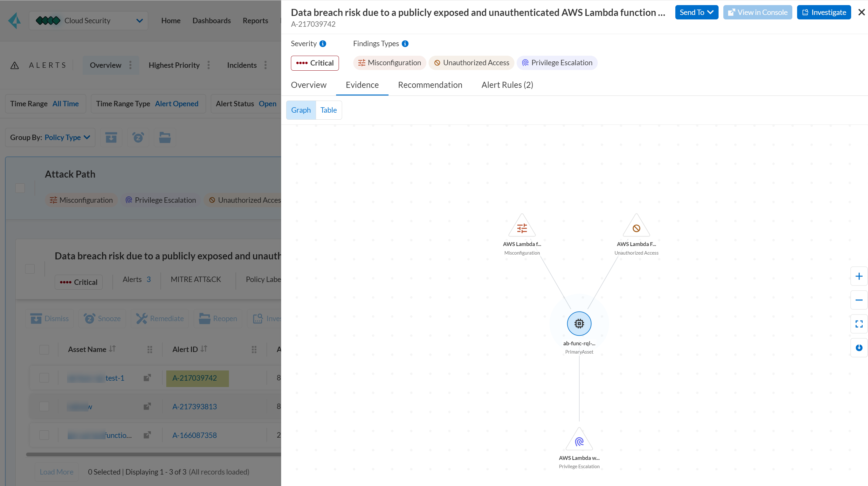This screenshot has width=868, height=486.
Task: Click the Time Range All Time filter
Action: pos(45,104)
